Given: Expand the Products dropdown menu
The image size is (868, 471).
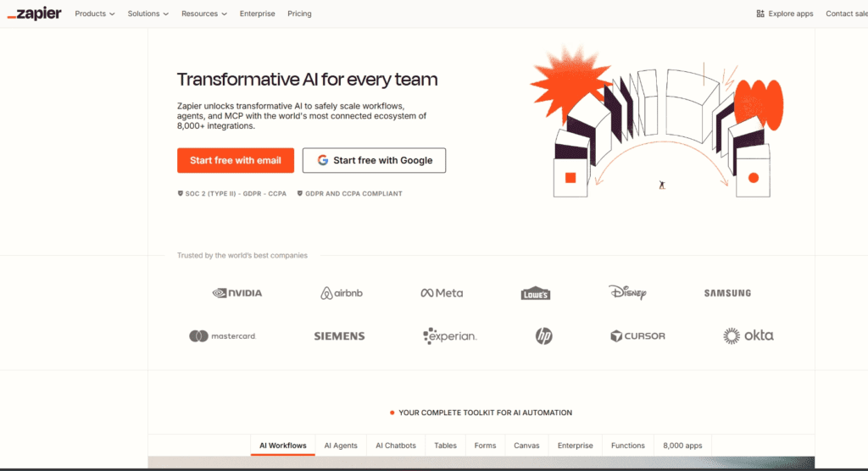Looking at the screenshot, I should 95,14.
